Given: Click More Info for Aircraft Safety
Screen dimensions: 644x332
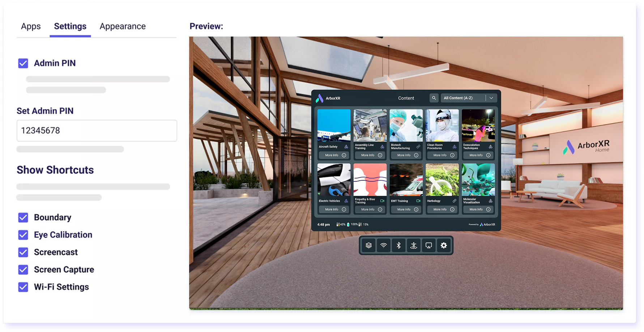Looking at the screenshot, I should pyautogui.click(x=334, y=155).
